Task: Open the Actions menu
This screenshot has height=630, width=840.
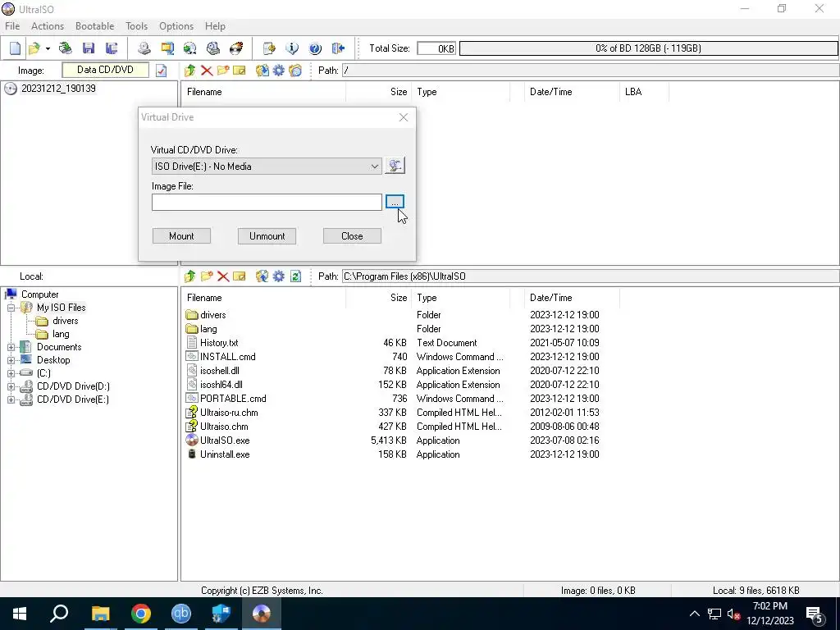Action: (47, 26)
